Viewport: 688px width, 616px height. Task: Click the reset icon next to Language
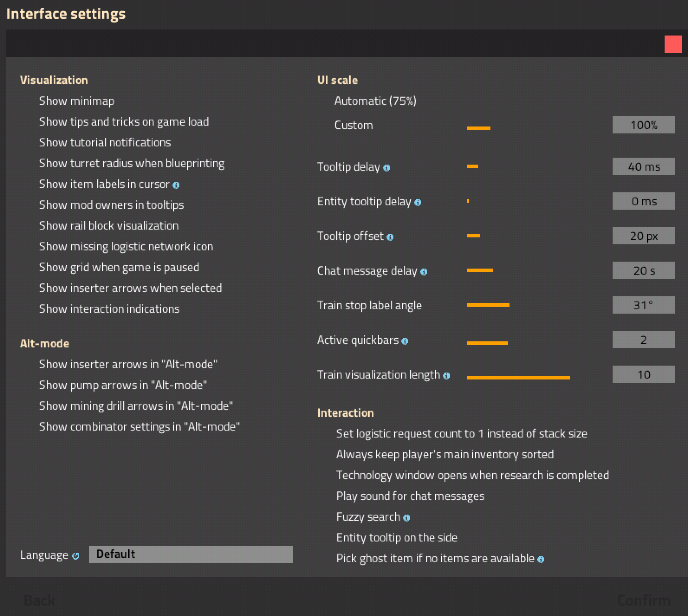pos(75,556)
